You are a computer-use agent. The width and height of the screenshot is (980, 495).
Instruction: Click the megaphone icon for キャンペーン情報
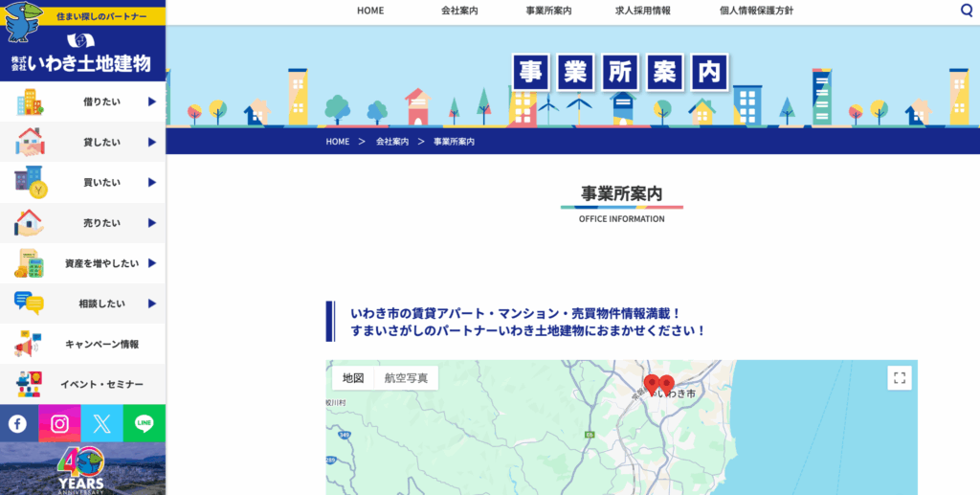click(28, 344)
